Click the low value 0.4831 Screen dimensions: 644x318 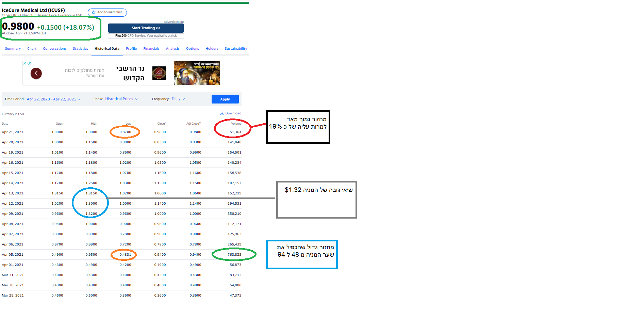tap(125, 255)
